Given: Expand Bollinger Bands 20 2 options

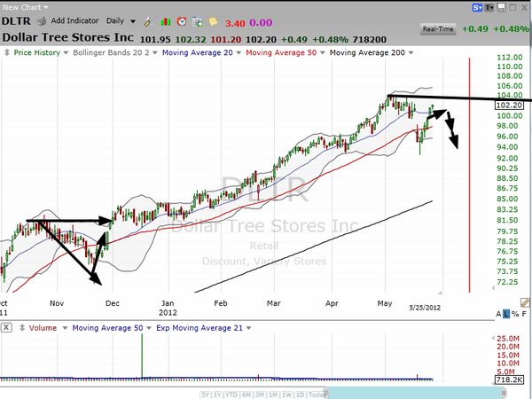Looking at the screenshot, I should (x=154, y=53).
